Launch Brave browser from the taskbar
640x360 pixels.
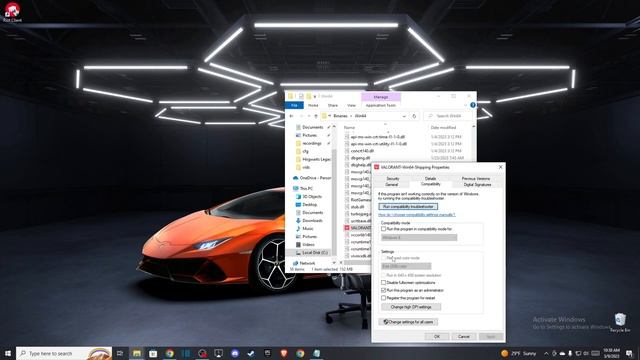click(x=284, y=353)
